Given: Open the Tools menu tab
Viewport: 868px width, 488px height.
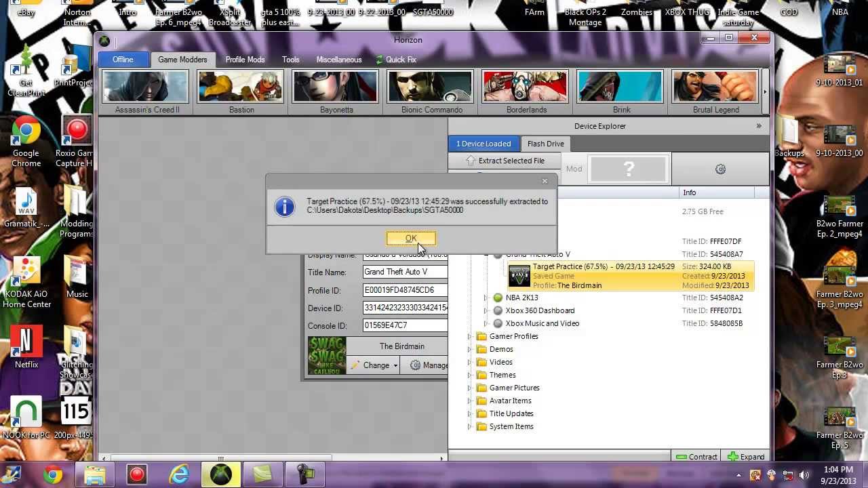Looking at the screenshot, I should click(290, 60).
